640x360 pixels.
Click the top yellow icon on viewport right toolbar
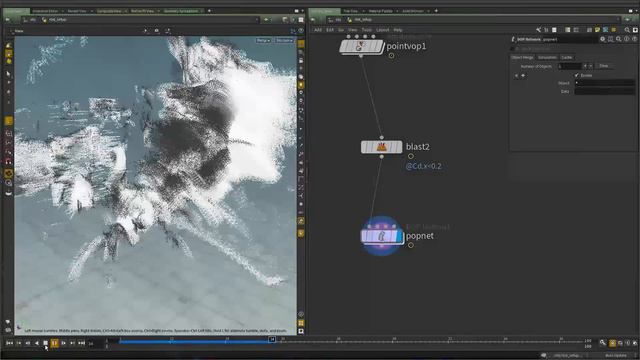(301, 44)
